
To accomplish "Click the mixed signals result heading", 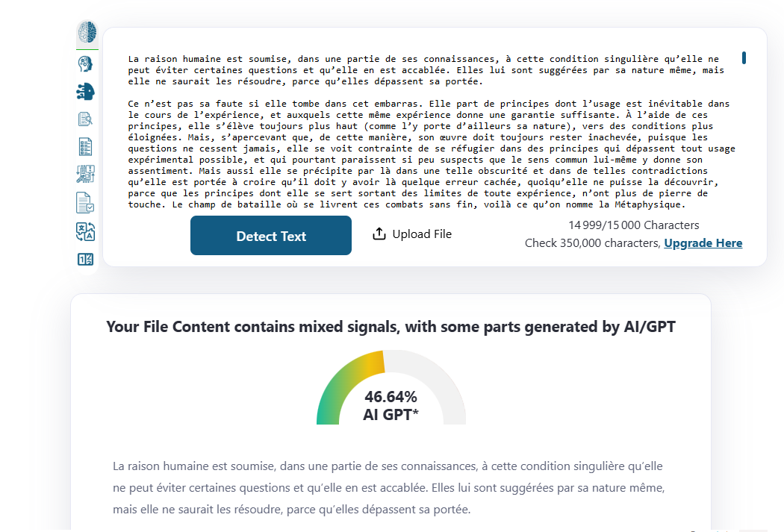I will (391, 327).
